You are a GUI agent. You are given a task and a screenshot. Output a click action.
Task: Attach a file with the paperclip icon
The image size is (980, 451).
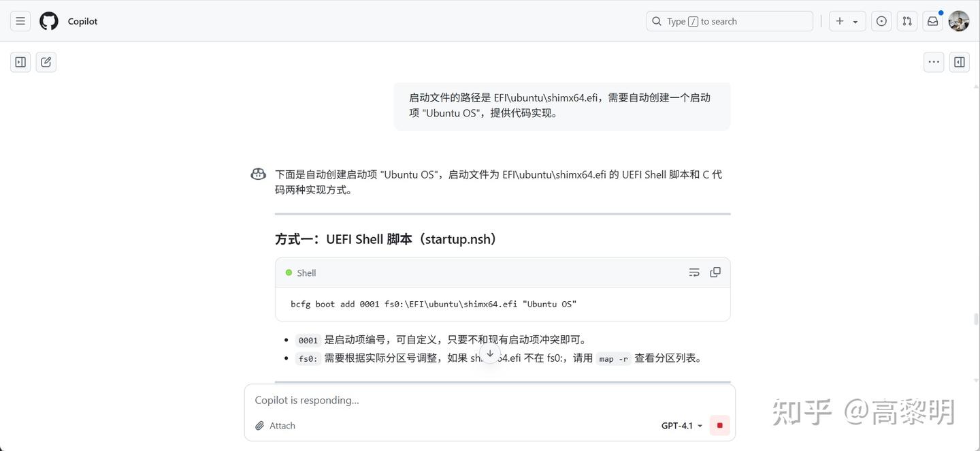259,425
